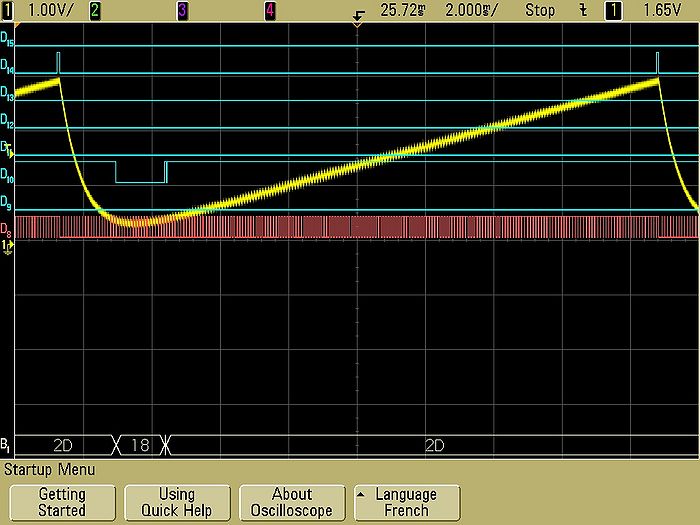Open the Language French selector

click(405, 502)
